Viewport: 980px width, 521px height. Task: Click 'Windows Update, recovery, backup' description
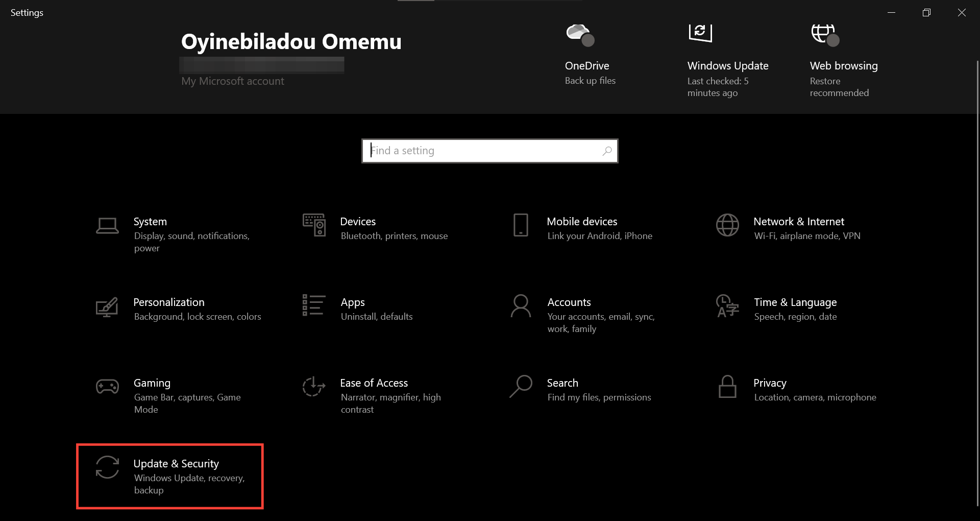click(189, 484)
